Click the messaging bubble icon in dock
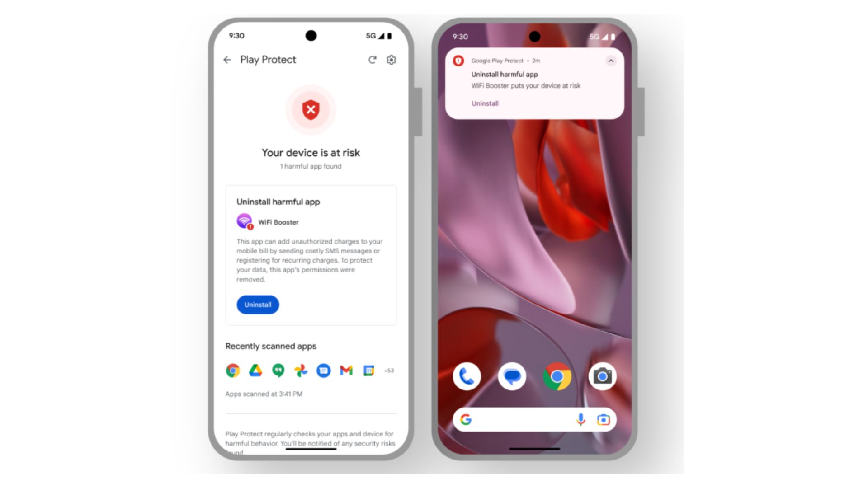The image size is (868, 488). click(x=511, y=376)
